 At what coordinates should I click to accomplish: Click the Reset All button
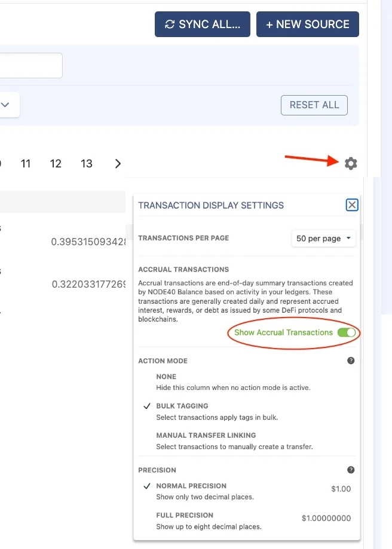click(x=314, y=105)
